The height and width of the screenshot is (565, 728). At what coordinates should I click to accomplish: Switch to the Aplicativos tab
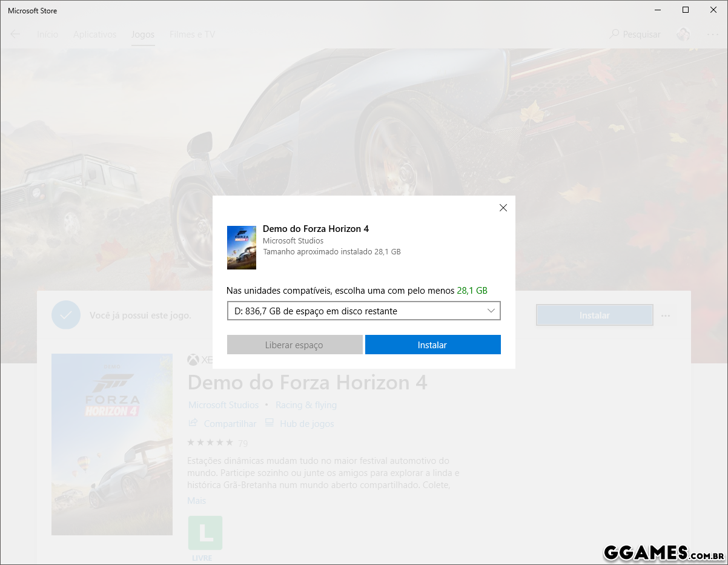coord(94,35)
